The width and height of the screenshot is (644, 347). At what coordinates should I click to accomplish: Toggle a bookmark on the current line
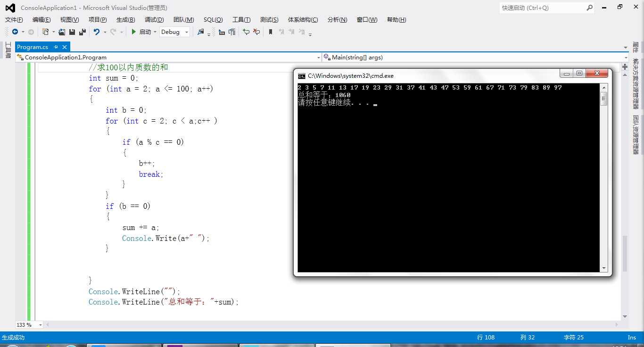tap(271, 32)
